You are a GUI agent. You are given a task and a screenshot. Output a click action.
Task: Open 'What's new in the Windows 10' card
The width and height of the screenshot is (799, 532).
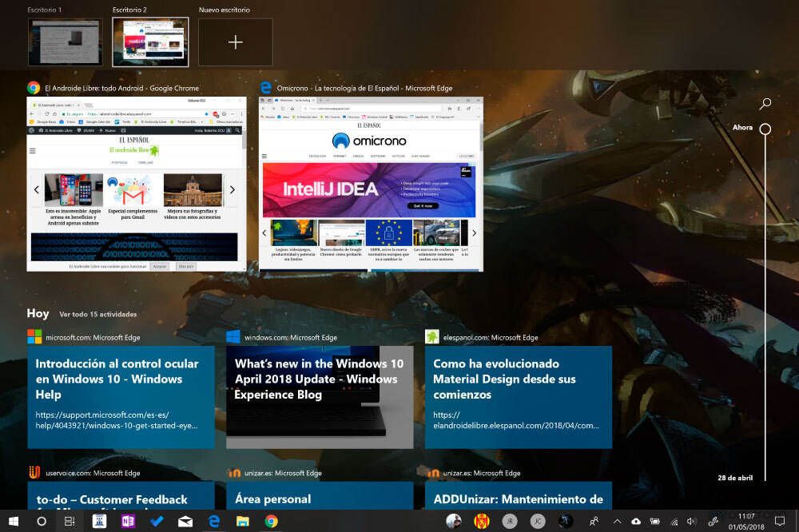[320, 397]
